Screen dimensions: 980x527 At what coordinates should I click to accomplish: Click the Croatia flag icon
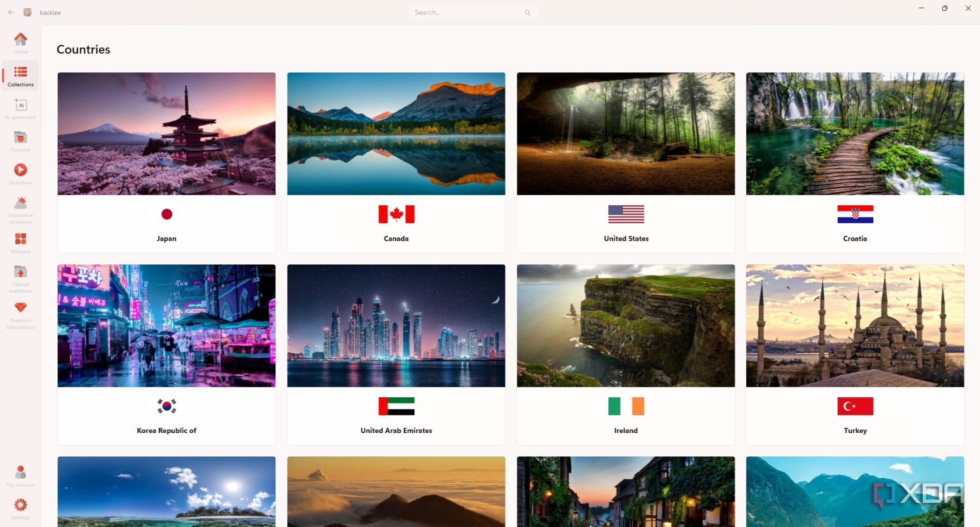coord(855,214)
